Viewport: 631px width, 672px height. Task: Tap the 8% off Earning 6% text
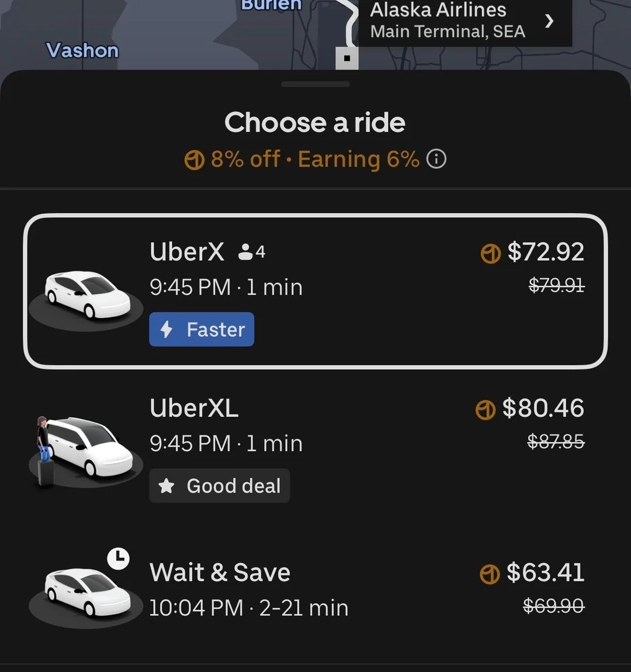tap(315, 159)
